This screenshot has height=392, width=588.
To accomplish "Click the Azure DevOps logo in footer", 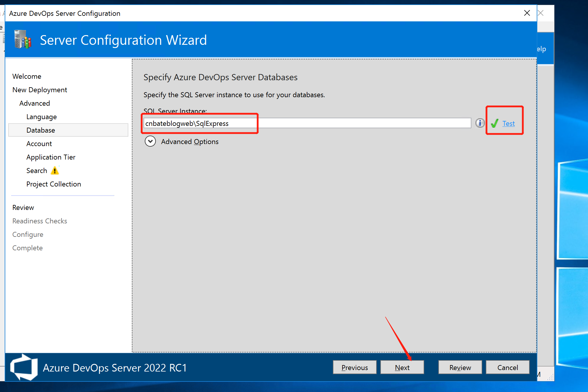I will point(24,367).
